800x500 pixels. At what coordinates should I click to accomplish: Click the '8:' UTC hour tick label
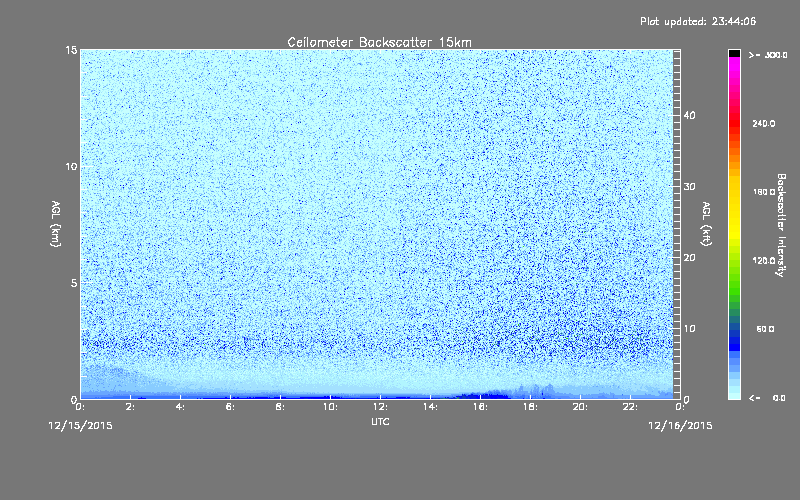pyautogui.click(x=281, y=407)
